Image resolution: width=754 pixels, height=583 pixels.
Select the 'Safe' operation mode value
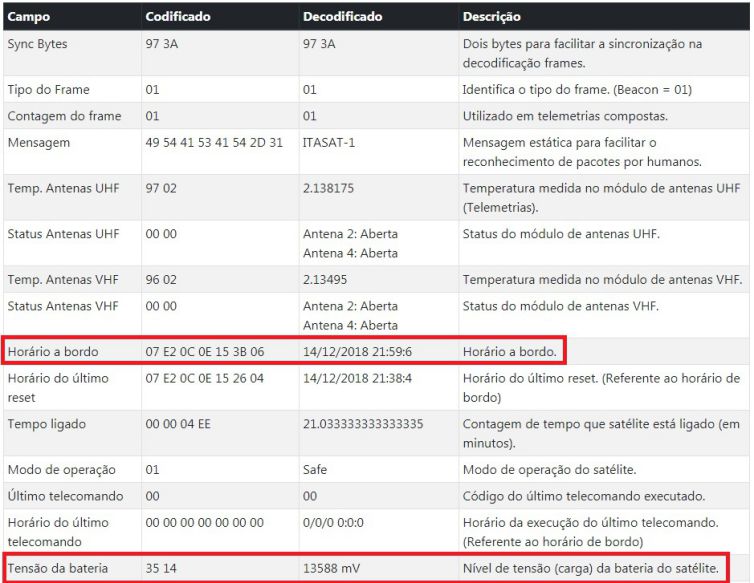[x=316, y=470]
